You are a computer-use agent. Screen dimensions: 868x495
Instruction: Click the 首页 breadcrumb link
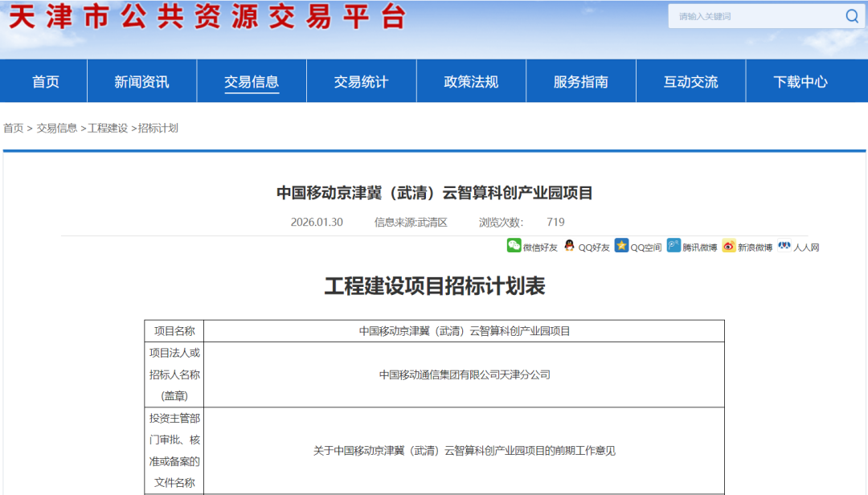14,128
